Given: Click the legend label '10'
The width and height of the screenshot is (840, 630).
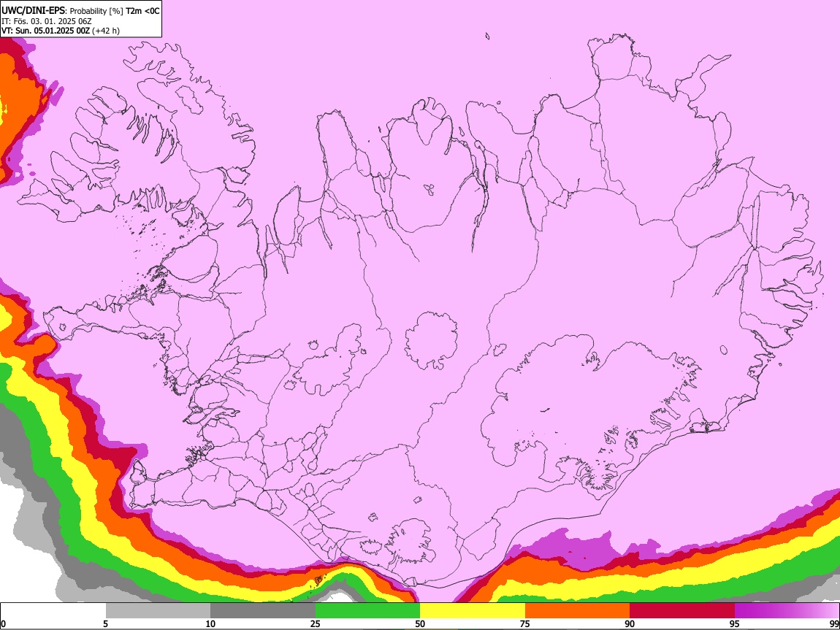Looking at the screenshot, I should pyautogui.click(x=210, y=623).
